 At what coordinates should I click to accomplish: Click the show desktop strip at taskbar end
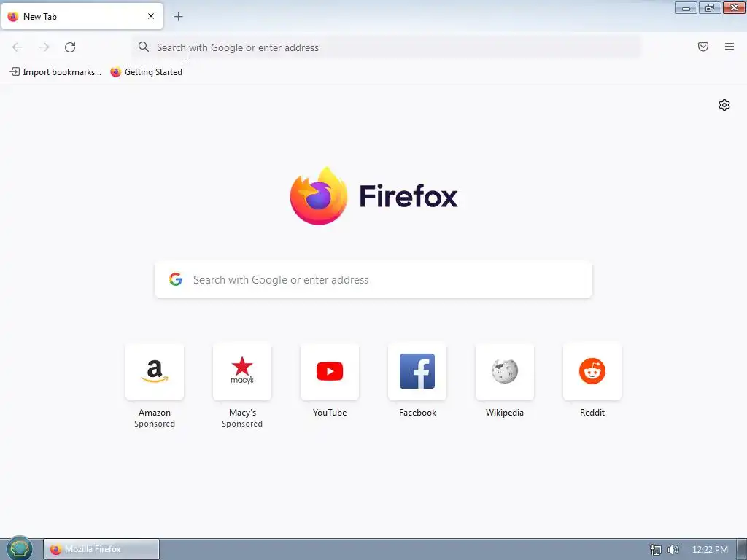tap(742, 550)
